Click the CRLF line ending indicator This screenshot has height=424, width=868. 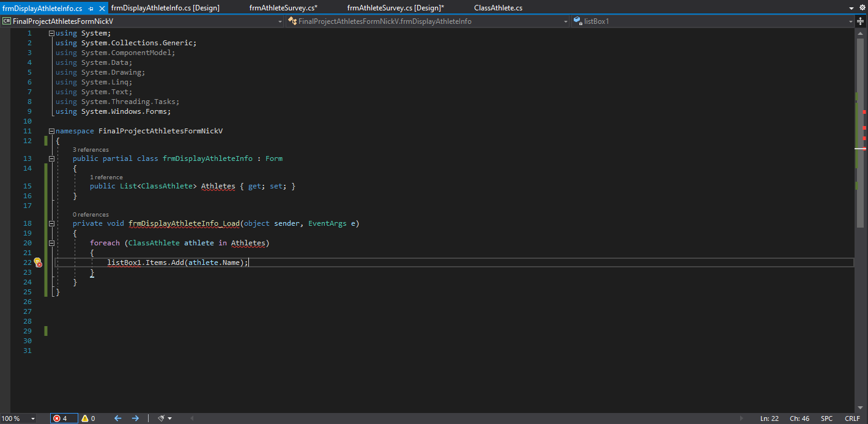coord(852,418)
